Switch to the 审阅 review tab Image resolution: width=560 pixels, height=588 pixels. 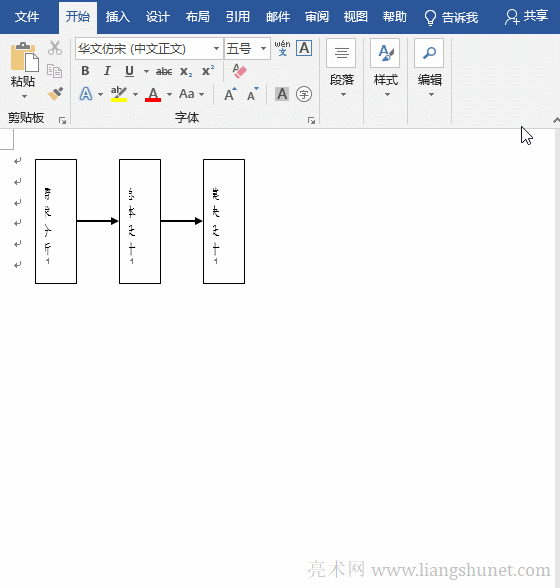tap(317, 17)
